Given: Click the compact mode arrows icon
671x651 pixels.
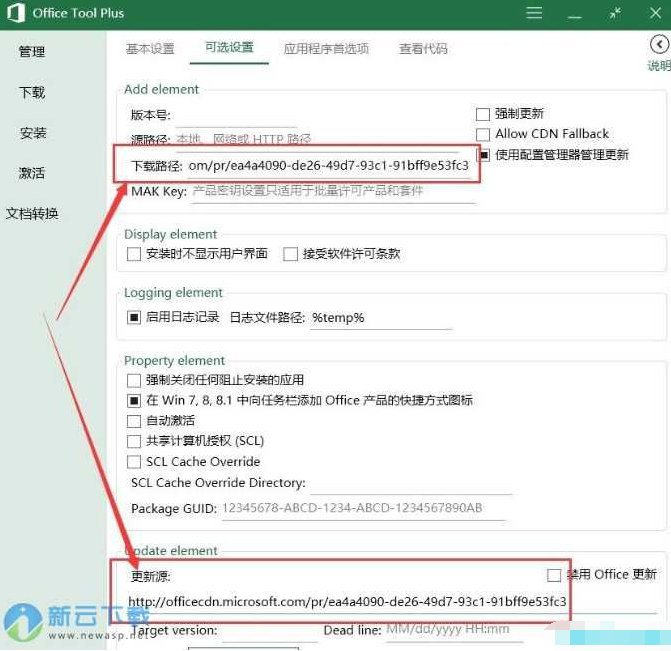Looking at the screenshot, I should pyautogui.click(x=615, y=14).
